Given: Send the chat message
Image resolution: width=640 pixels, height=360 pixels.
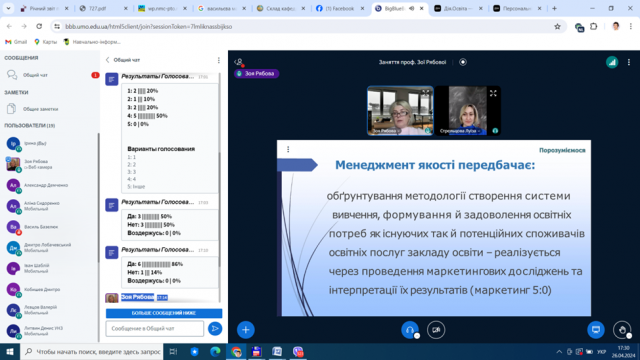Looking at the screenshot, I should [x=215, y=329].
